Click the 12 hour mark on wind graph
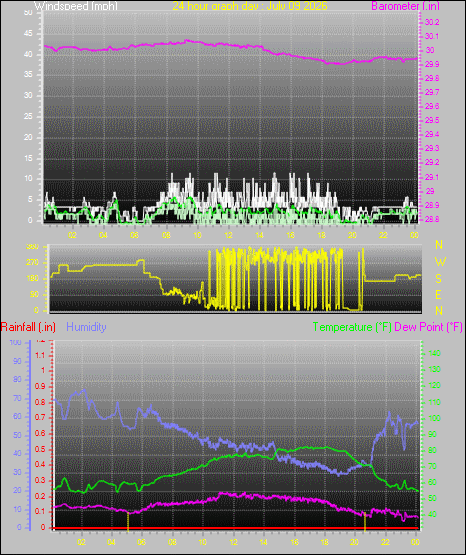This screenshot has height=555, width=466. (228, 235)
